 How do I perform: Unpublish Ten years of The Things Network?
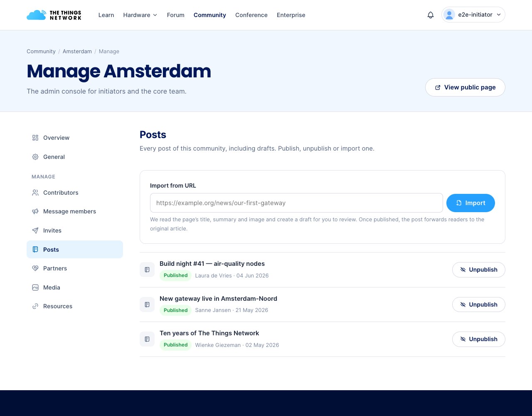pos(479,339)
